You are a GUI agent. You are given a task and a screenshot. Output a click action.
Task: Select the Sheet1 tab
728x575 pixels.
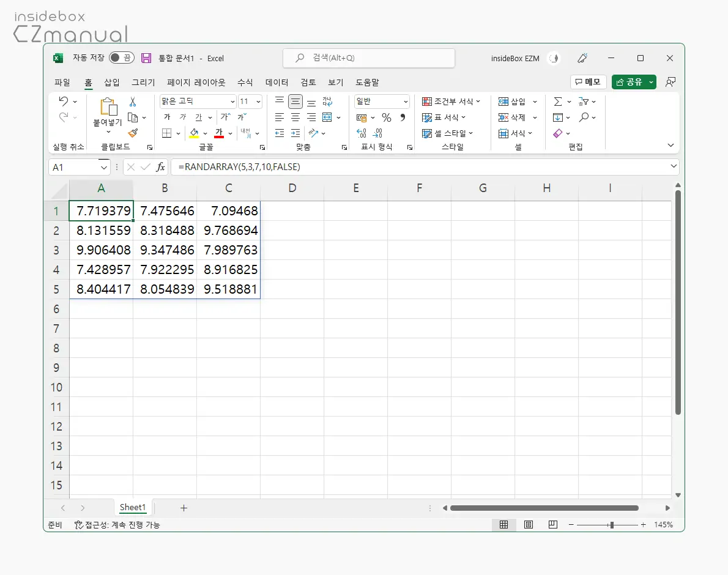133,507
